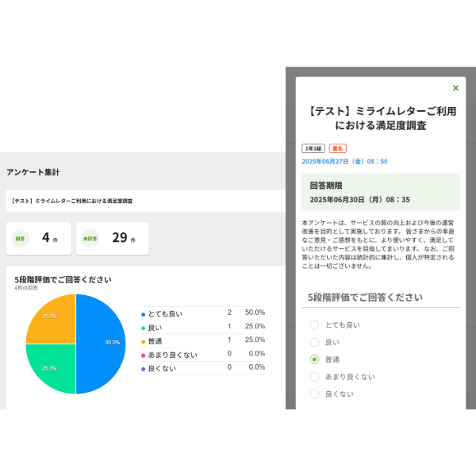Click the red 匿名 tag
This screenshot has height=476, width=476.
(x=338, y=148)
